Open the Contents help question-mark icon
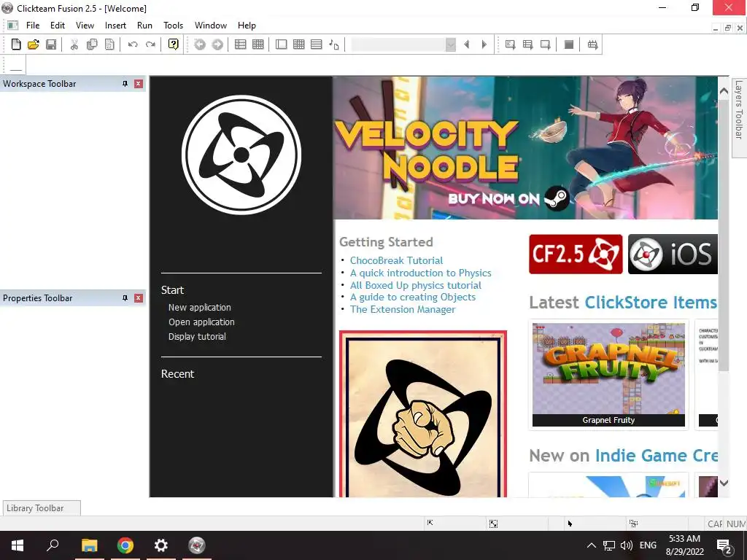The image size is (747, 560). tap(174, 44)
